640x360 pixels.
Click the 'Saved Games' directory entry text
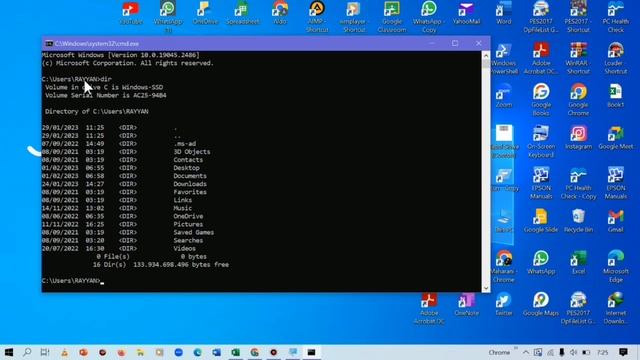pyautogui.click(x=193, y=232)
